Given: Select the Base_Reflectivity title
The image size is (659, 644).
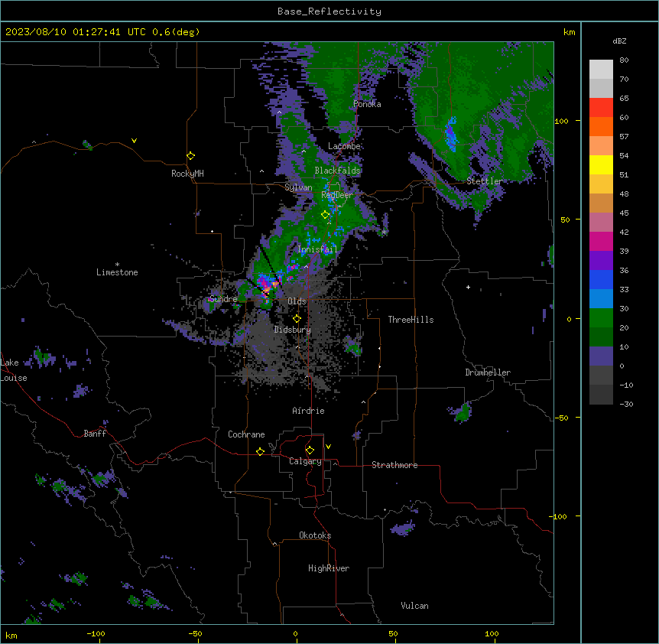Looking at the screenshot, I should click(329, 11).
